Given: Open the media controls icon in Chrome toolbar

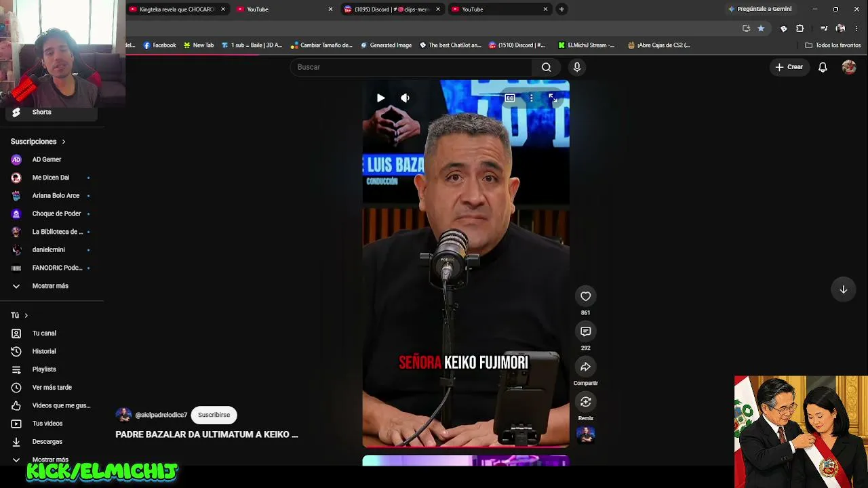Looking at the screenshot, I should 823,28.
